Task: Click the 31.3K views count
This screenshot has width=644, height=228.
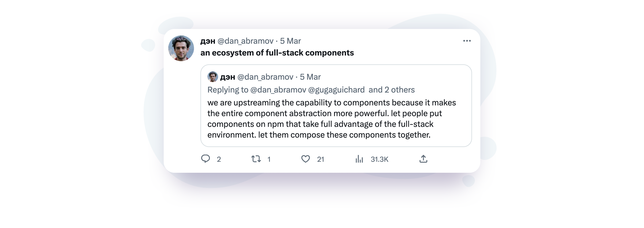Action: (379, 159)
